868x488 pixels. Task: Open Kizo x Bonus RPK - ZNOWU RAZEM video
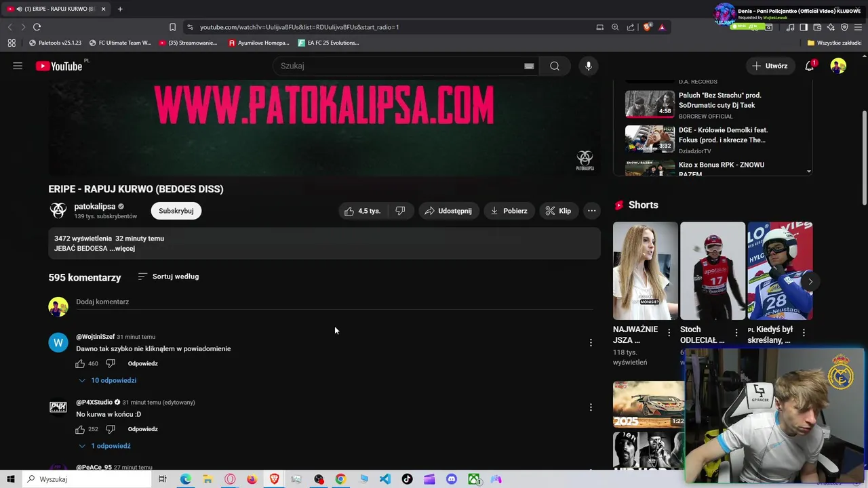click(x=722, y=169)
